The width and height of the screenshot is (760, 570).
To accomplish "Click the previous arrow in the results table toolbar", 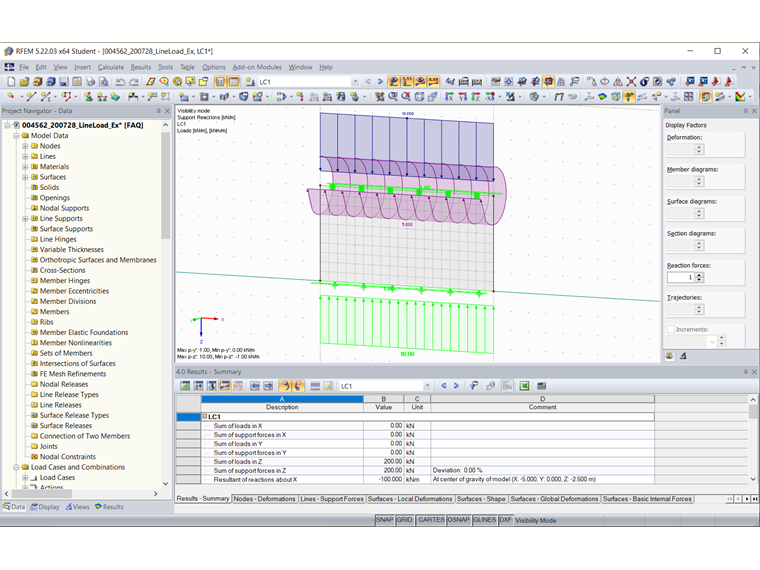I will [443, 386].
